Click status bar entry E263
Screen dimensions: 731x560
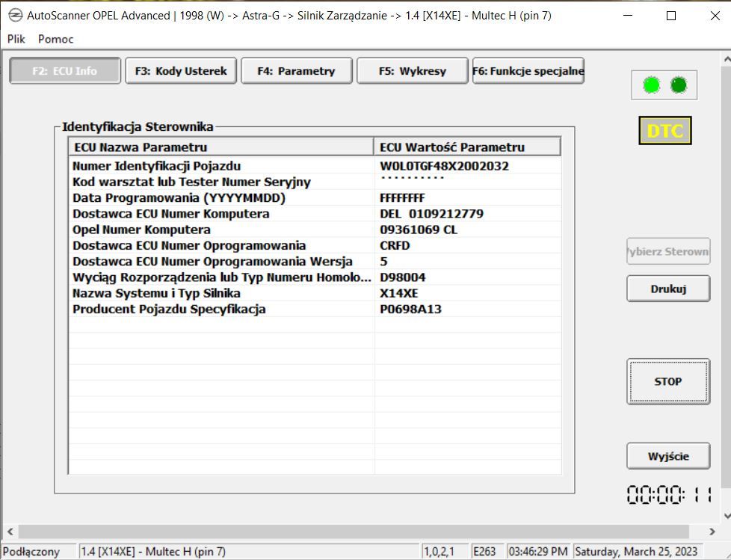484,552
